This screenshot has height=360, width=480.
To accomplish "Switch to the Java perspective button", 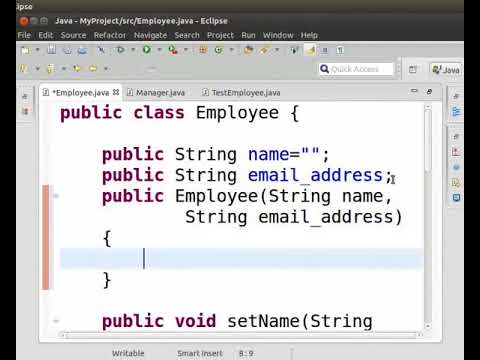I will coord(446,70).
